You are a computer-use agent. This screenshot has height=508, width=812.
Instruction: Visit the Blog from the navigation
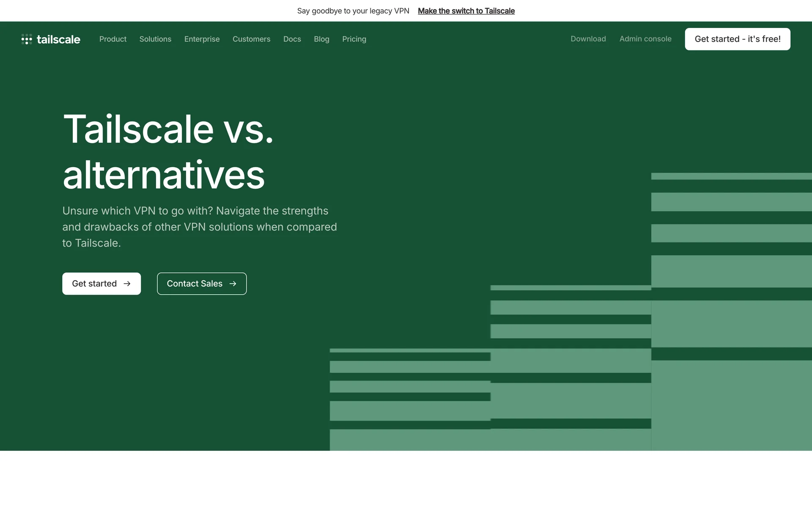point(321,39)
